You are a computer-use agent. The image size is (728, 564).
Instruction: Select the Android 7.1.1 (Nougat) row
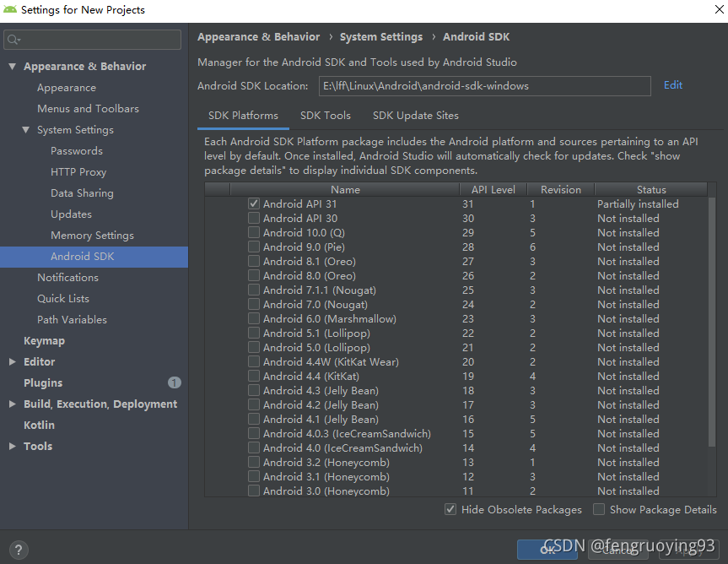[456, 290]
